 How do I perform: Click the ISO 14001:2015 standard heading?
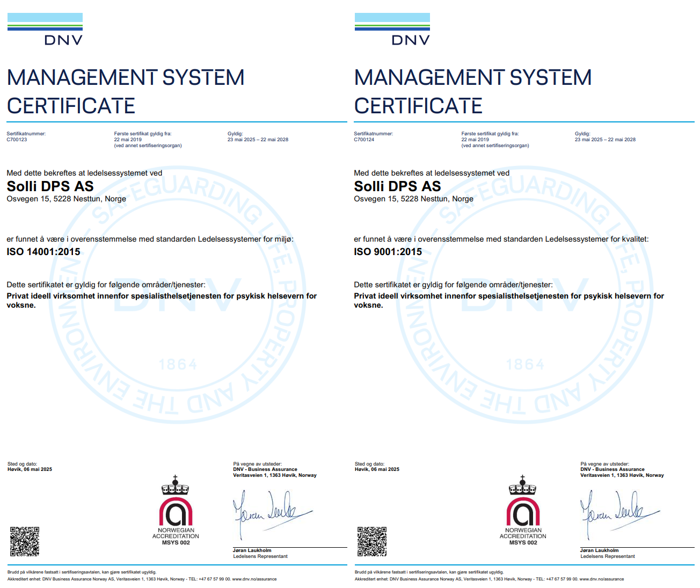click(43, 252)
